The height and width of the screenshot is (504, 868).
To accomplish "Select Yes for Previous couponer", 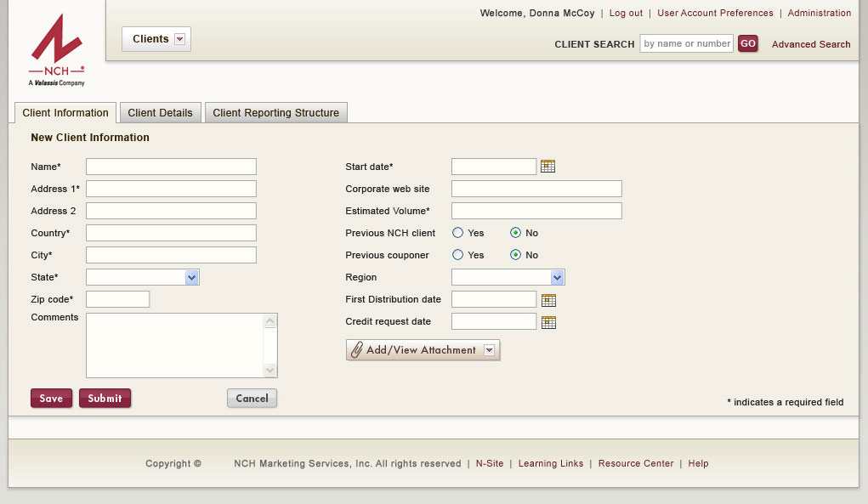I will tap(458, 255).
